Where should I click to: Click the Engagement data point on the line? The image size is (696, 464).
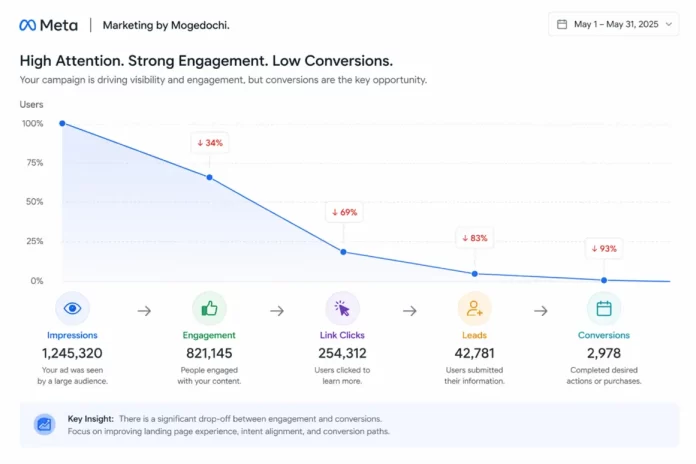click(x=209, y=178)
